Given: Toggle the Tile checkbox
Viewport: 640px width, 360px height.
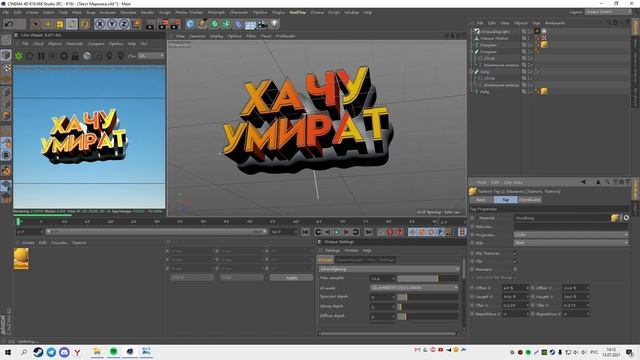Looking at the screenshot, I should (x=515, y=261).
